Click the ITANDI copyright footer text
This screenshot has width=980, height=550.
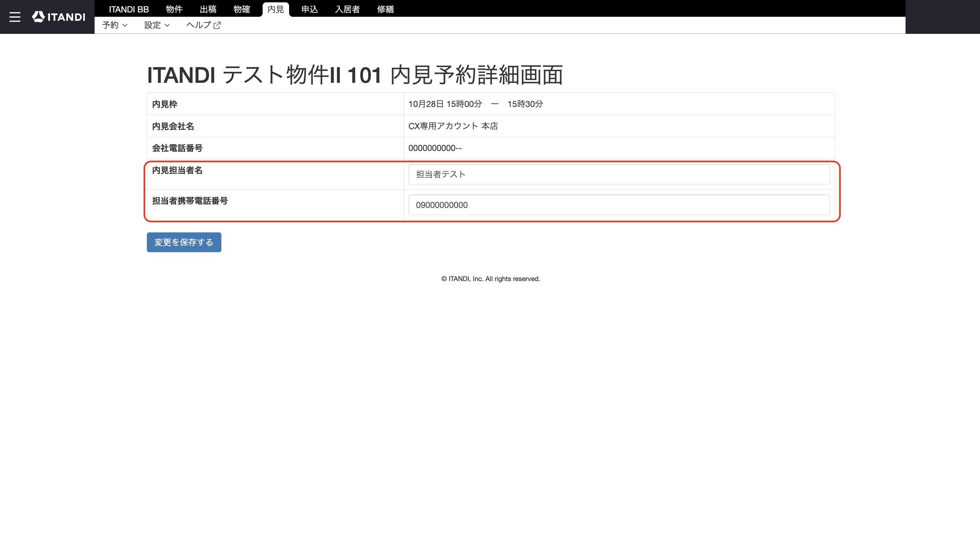pos(491,279)
